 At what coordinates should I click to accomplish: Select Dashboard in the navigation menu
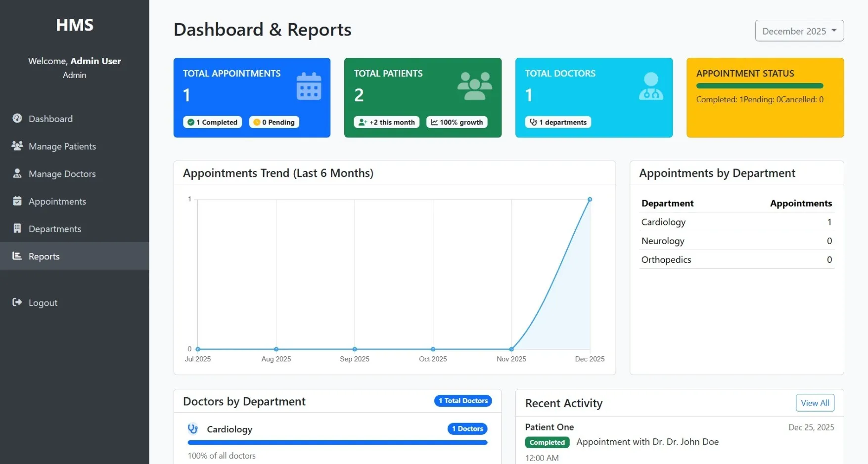coord(50,119)
